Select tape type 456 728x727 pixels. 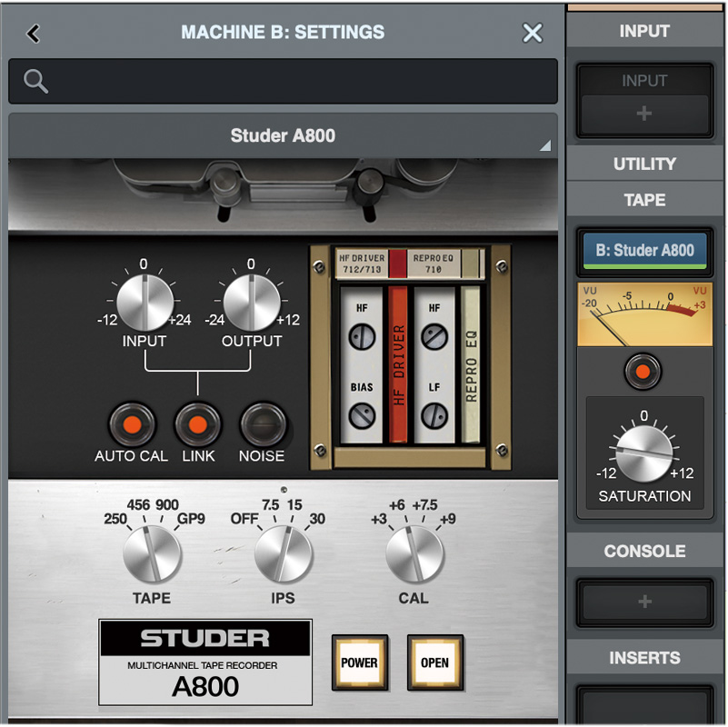coord(138,504)
